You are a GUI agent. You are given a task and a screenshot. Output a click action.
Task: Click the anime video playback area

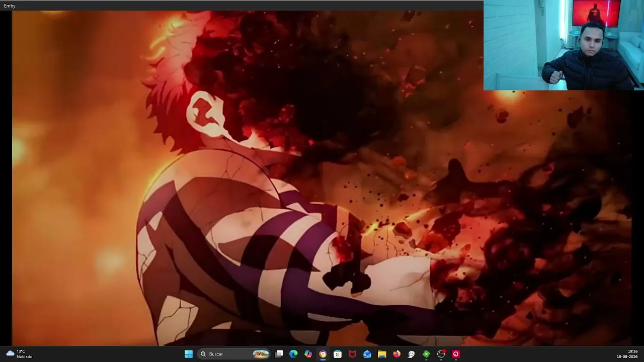pyautogui.click(x=322, y=178)
